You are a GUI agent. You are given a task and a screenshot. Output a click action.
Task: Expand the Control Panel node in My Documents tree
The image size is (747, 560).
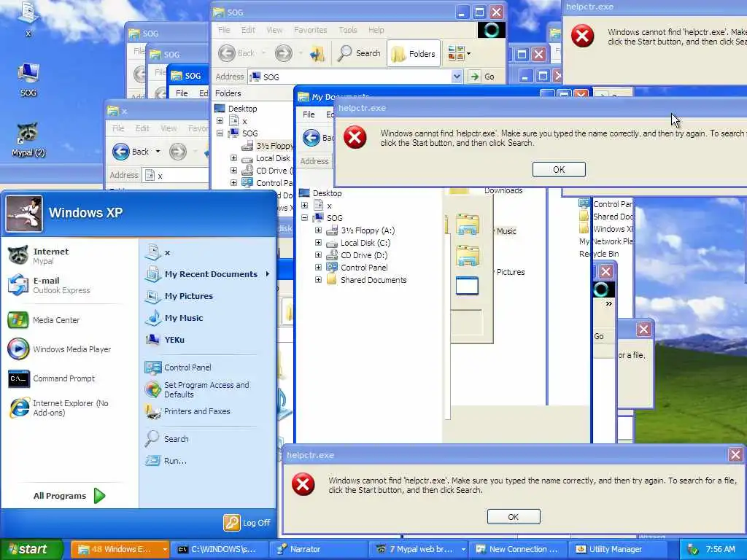(x=318, y=267)
